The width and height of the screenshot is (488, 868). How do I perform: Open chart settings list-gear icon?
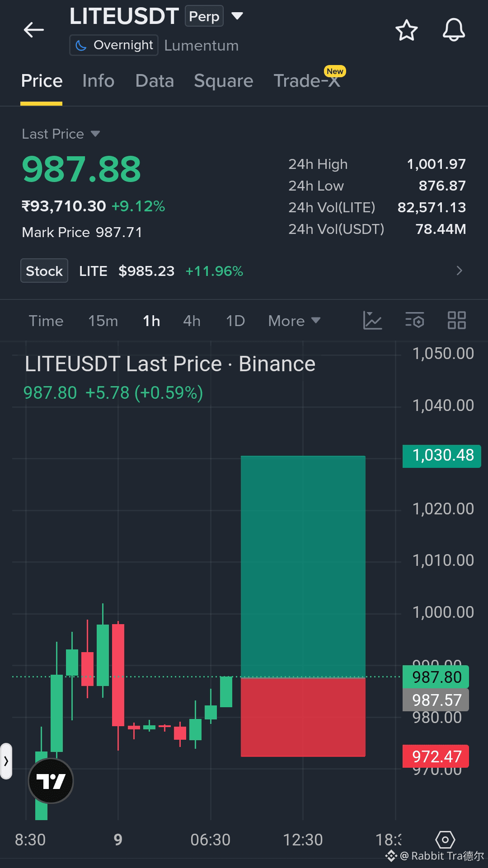point(414,321)
